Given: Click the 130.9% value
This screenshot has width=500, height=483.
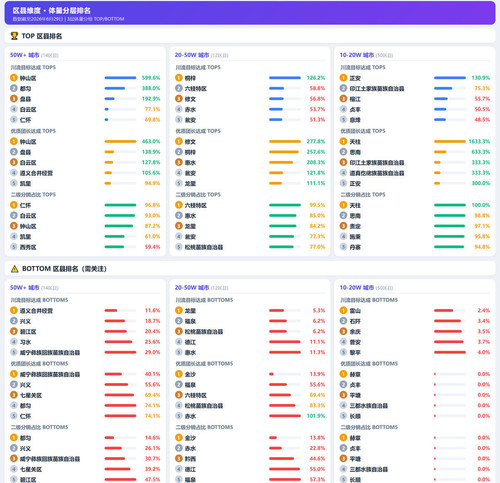Looking at the screenshot, I should 481,78.
